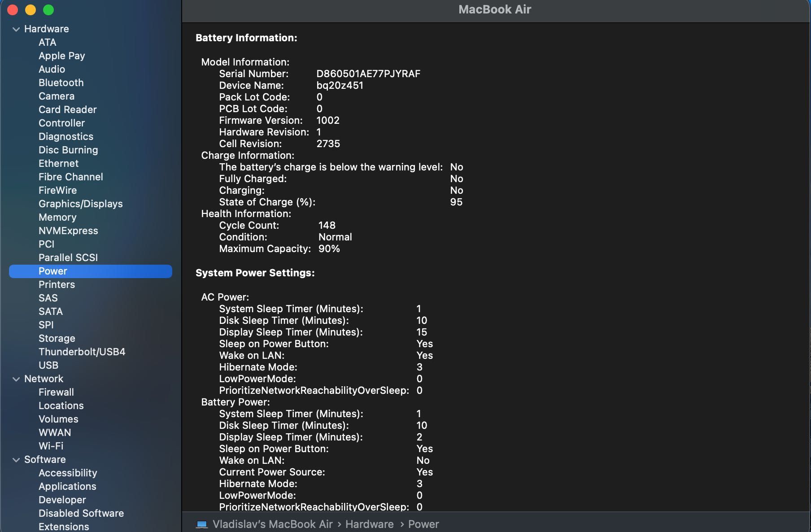
Task: Open Disabled Software entry
Action: (x=81, y=513)
